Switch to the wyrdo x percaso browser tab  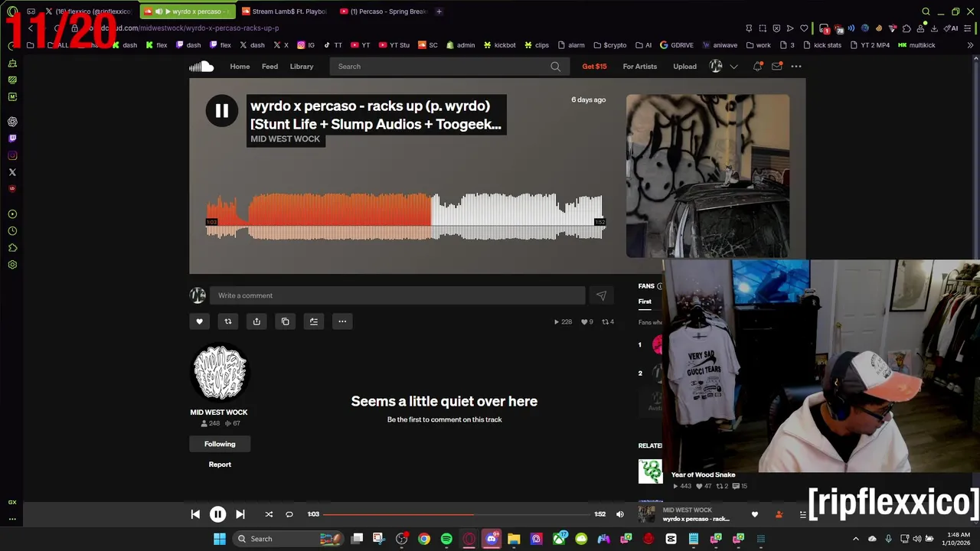click(x=186, y=11)
